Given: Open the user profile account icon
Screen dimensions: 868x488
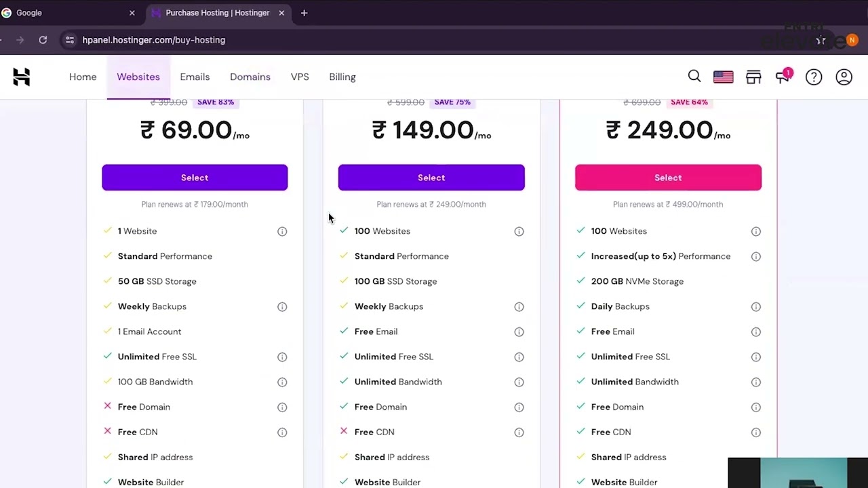Looking at the screenshot, I should pyautogui.click(x=844, y=77).
